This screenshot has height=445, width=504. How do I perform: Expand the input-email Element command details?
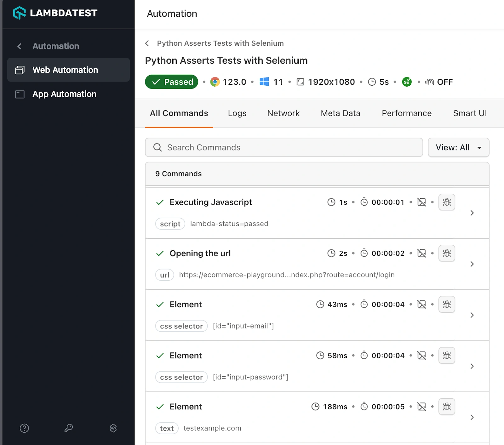click(472, 315)
